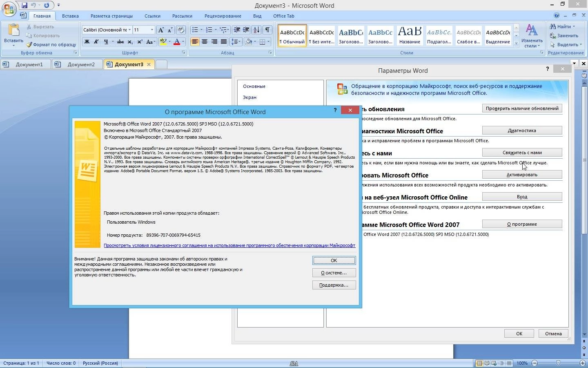Expand bullets list dropdown arrow
Viewport: 588px width, 368px height.
click(x=201, y=30)
